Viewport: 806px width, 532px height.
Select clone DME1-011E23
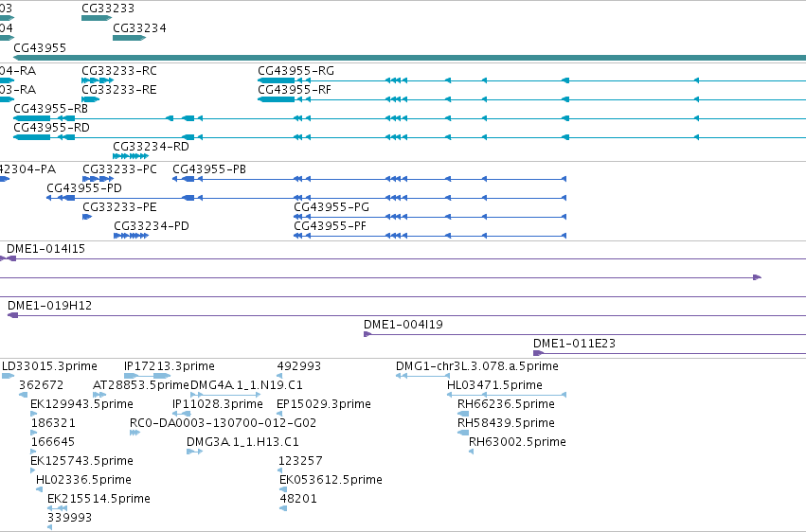(574, 344)
